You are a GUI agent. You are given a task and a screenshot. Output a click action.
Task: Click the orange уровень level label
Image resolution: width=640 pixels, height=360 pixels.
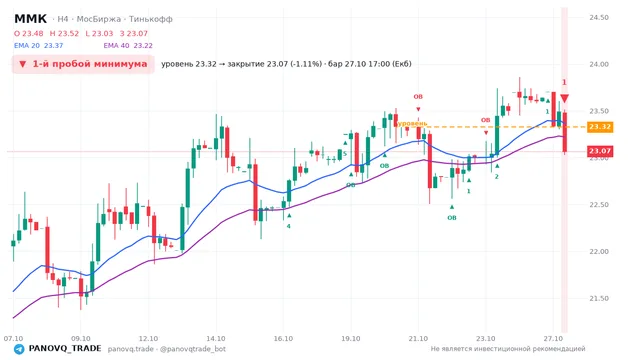(413, 123)
